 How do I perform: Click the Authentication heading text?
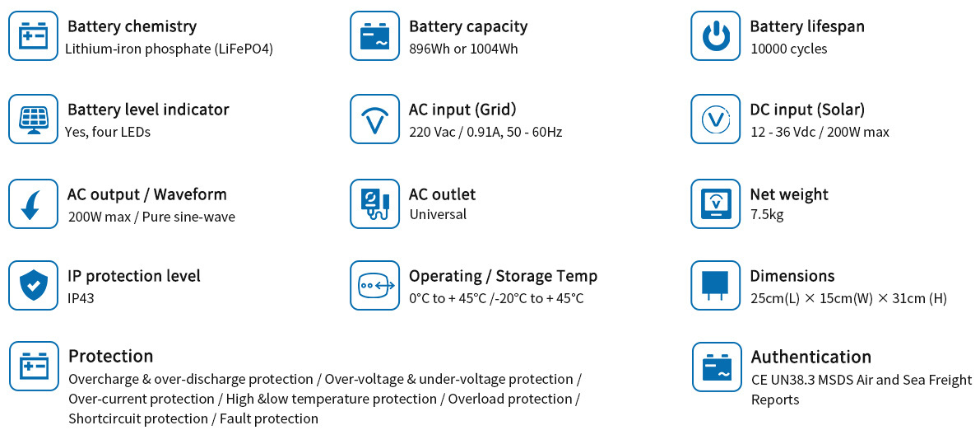point(810,357)
